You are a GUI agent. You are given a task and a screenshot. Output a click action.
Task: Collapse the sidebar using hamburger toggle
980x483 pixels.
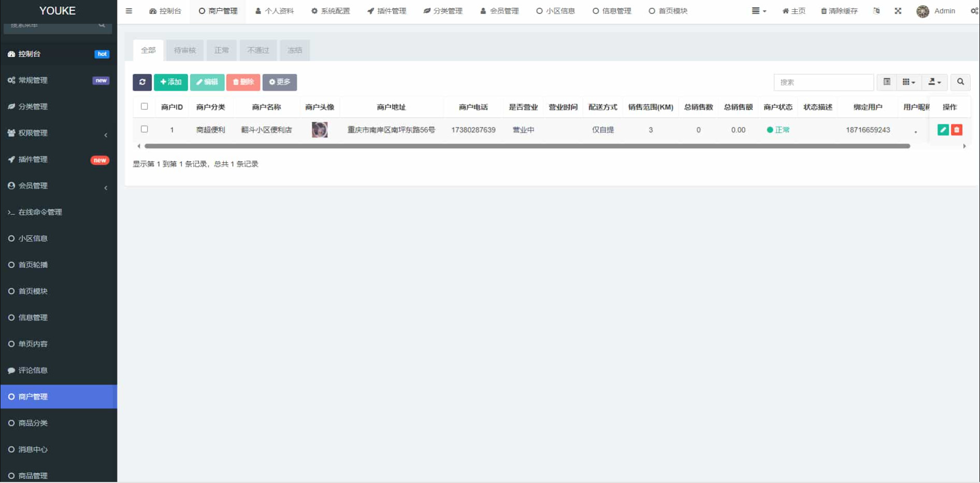coord(129,10)
